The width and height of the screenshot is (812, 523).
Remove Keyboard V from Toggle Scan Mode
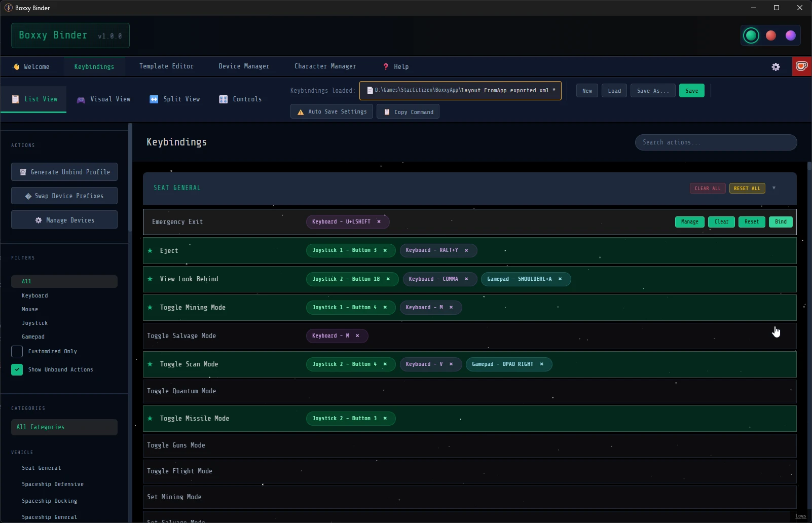coord(451,364)
